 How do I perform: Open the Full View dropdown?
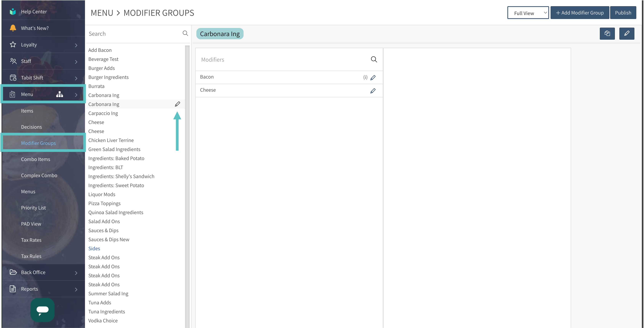(528, 13)
